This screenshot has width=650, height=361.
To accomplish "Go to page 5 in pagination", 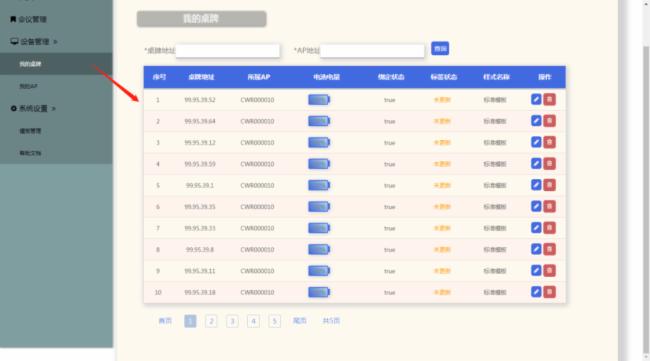I will [x=274, y=321].
